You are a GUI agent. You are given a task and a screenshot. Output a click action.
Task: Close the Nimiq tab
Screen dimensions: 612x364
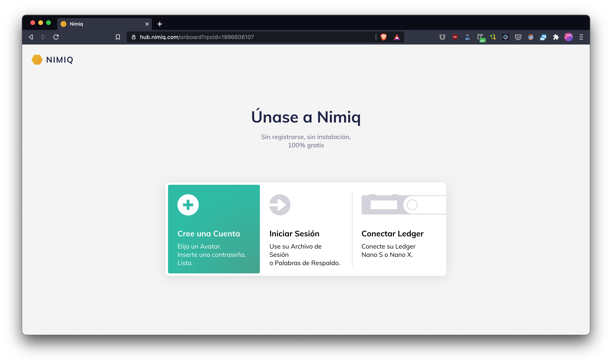click(x=147, y=24)
